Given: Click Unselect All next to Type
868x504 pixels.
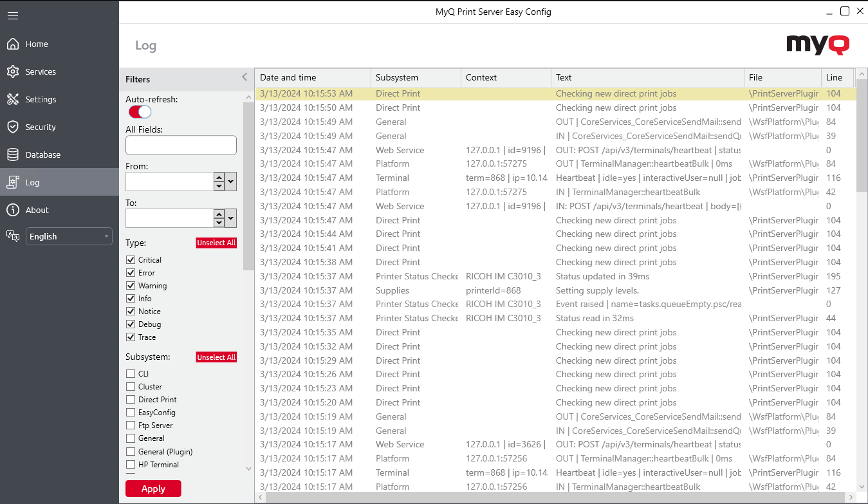Looking at the screenshot, I should click(x=216, y=243).
